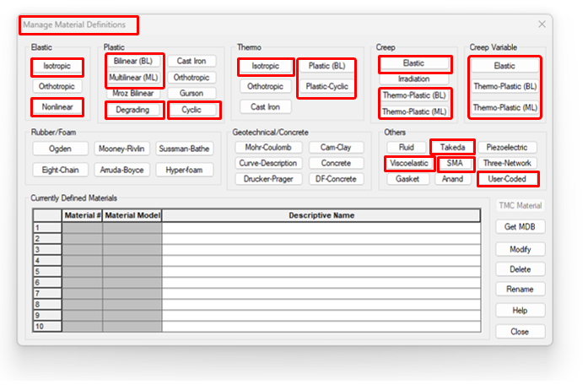The width and height of the screenshot is (588, 385).
Task: Click the Material # column header
Action: click(x=82, y=216)
